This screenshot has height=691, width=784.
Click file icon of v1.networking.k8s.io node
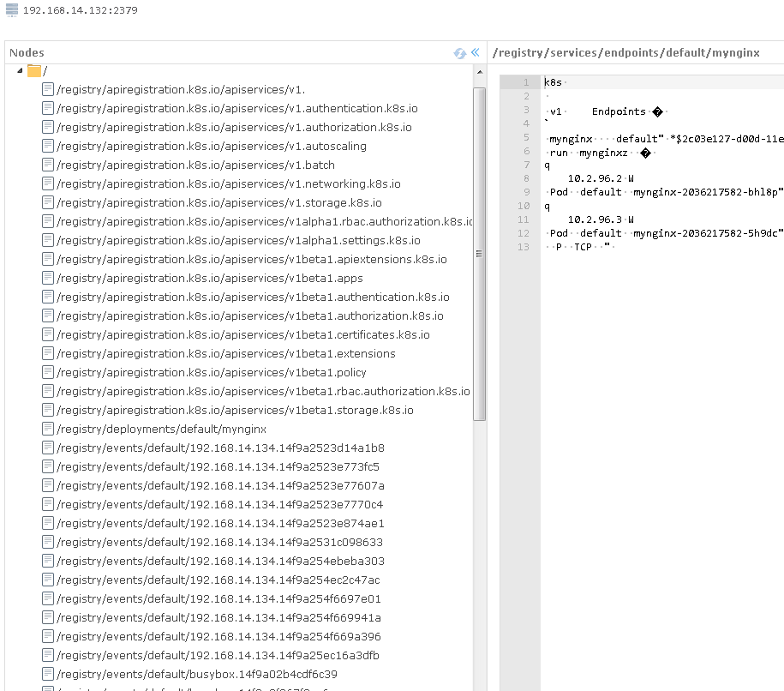point(47,183)
